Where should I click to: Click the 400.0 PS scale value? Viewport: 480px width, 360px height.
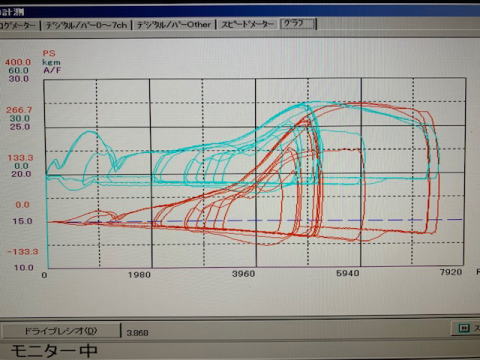(x=17, y=62)
